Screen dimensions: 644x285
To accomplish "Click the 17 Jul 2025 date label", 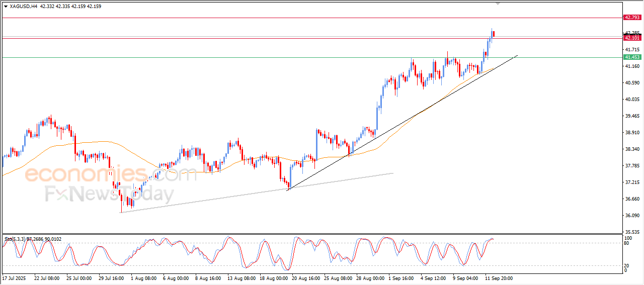I will pyautogui.click(x=14, y=277).
